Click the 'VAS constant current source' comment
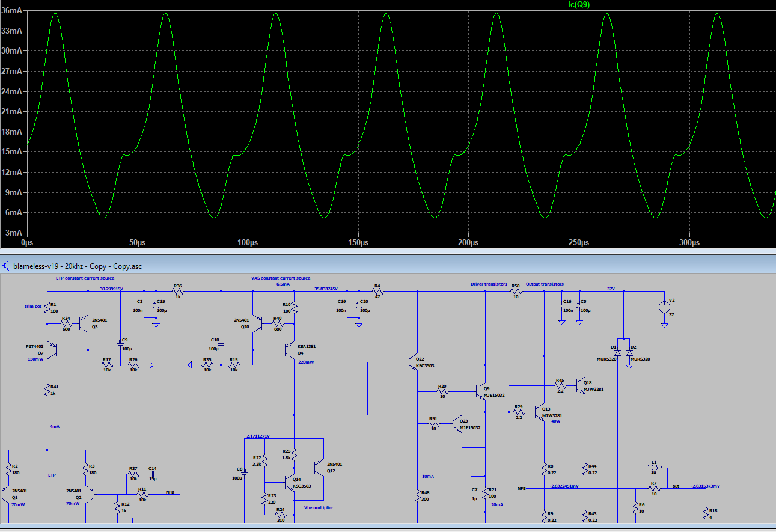 click(281, 278)
